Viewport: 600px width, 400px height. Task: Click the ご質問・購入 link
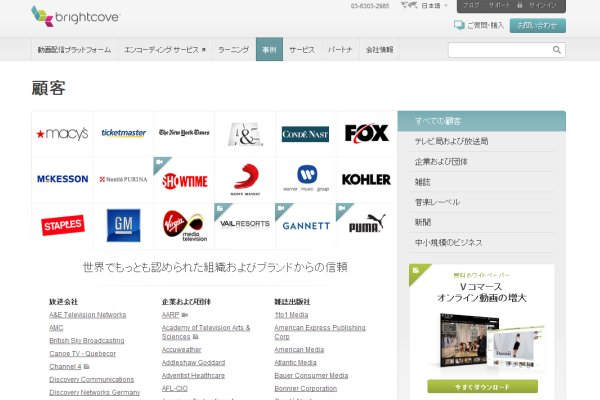click(x=486, y=26)
